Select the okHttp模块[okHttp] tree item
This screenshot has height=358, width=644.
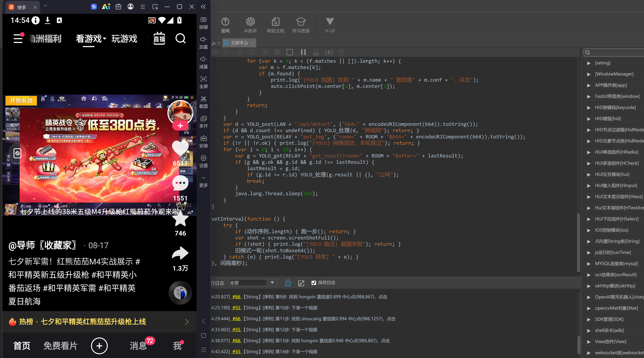(615, 286)
